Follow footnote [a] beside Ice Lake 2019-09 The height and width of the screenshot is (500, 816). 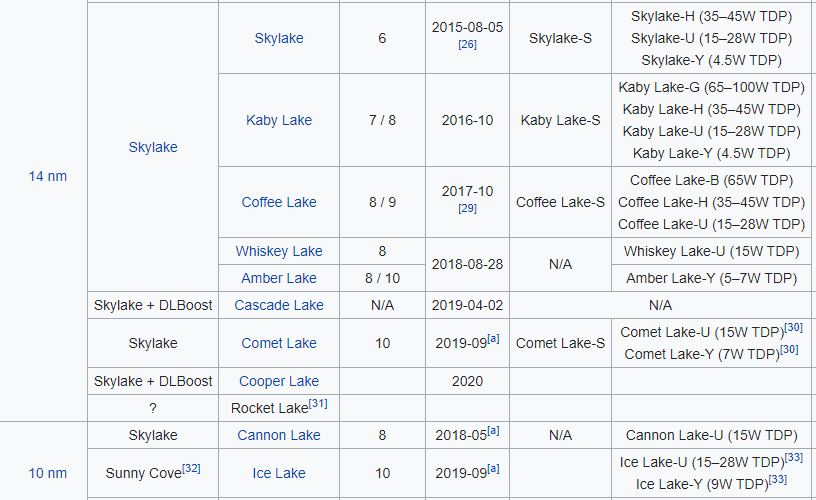coord(493,469)
